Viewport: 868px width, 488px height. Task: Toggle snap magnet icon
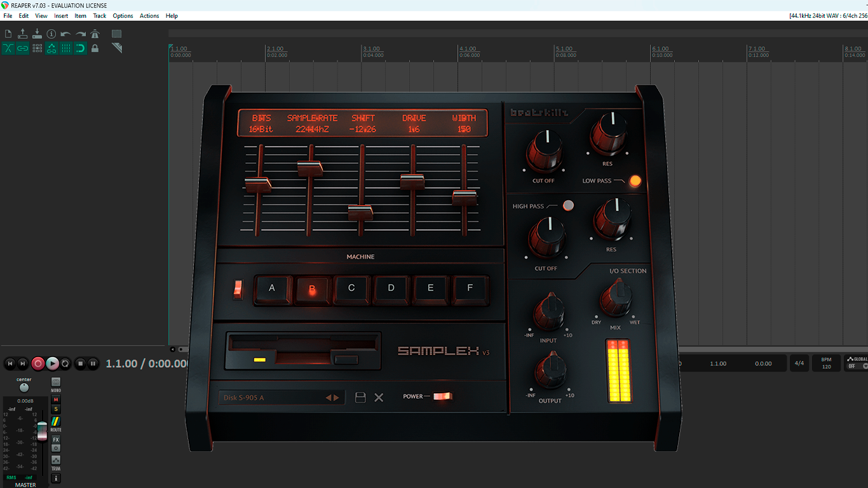(x=81, y=48)
